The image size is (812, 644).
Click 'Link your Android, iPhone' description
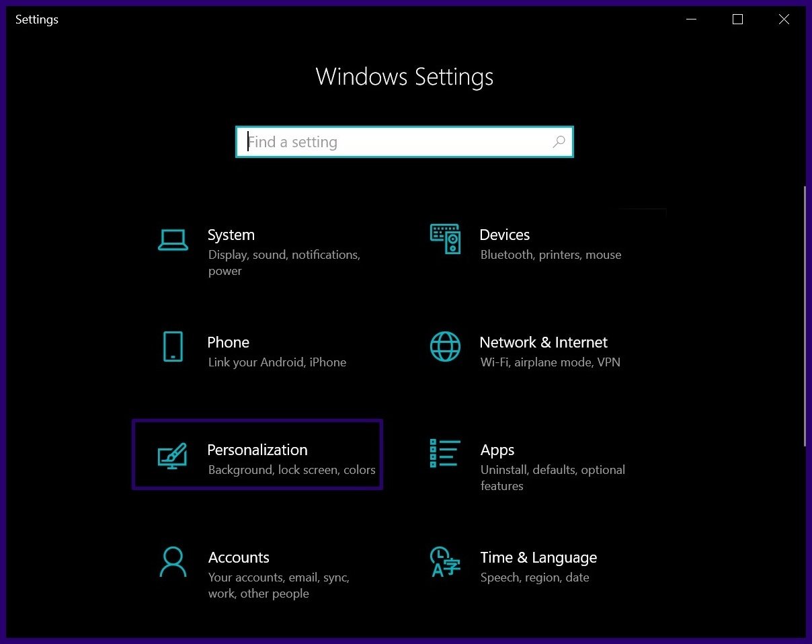pos(278,362)
